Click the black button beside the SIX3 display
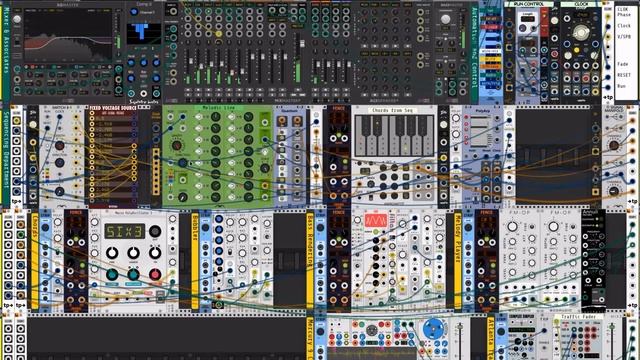This screenshot has width=640, height=360. [x=155, y=231]
